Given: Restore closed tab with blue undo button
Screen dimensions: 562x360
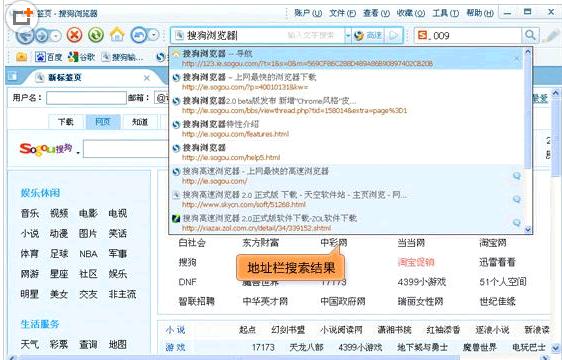Looking at the screenshot, I should pos(139,35).
